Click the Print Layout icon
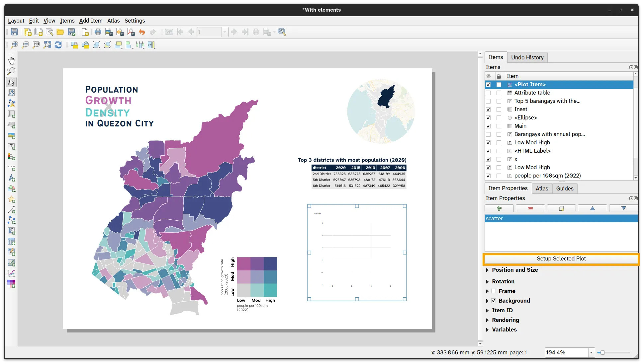Screen dimensions: 643x364 pyautogui.click(x=98, y=32)
